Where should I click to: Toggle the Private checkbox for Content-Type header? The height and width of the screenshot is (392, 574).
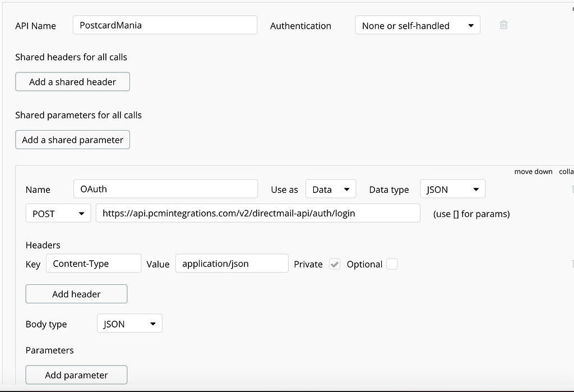tap(335, 264)
